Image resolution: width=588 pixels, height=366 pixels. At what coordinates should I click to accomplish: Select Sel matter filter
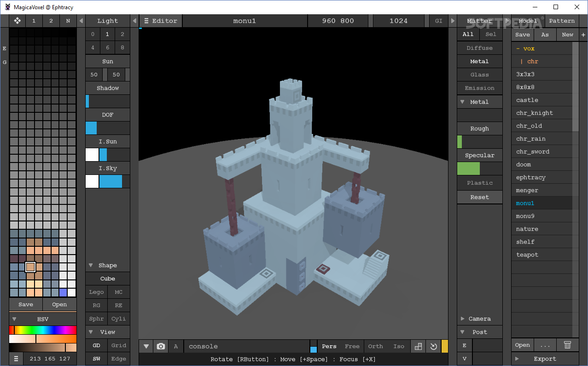(x=491, y=35)
